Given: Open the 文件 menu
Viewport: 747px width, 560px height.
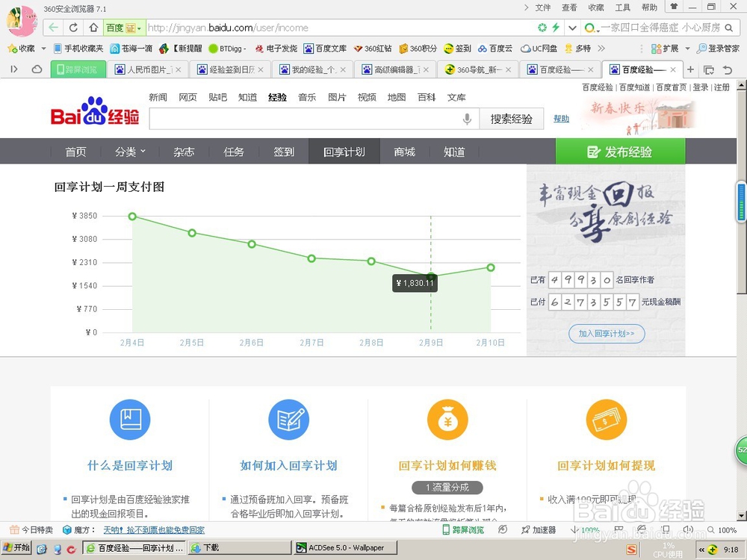Looking at the screenshot, I should (x=542, y=7).
